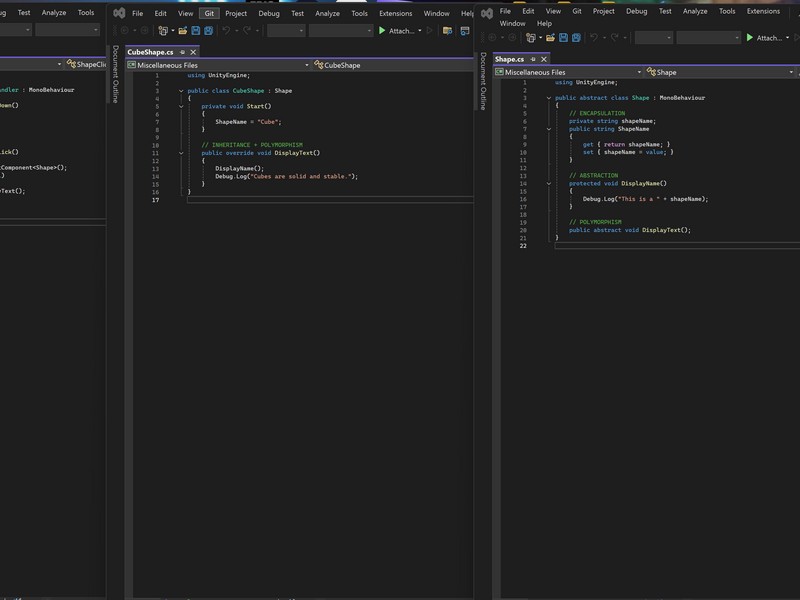Open Git menu in the middle window
This screenshot has height=600, width=800.
pyautogui.click(x=210, y=13)
